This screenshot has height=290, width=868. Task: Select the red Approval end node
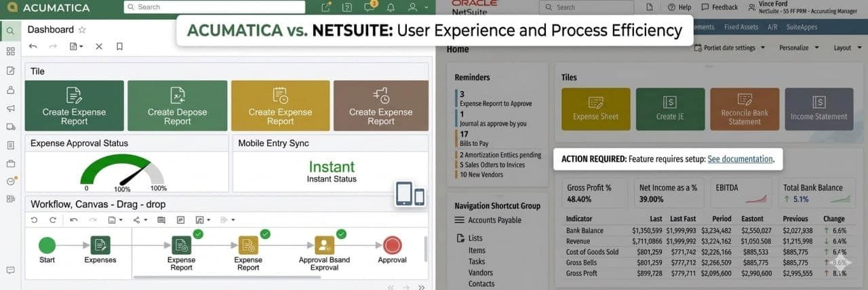(392, 245)
